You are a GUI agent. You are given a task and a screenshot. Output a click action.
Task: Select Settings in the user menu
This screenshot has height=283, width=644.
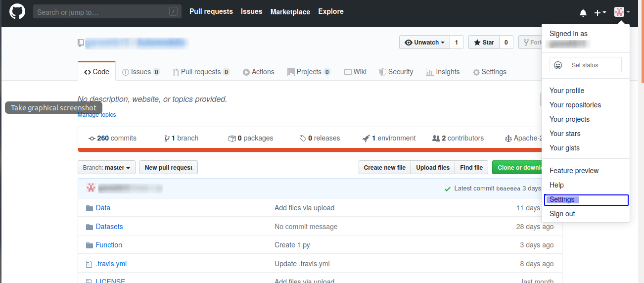562,200
